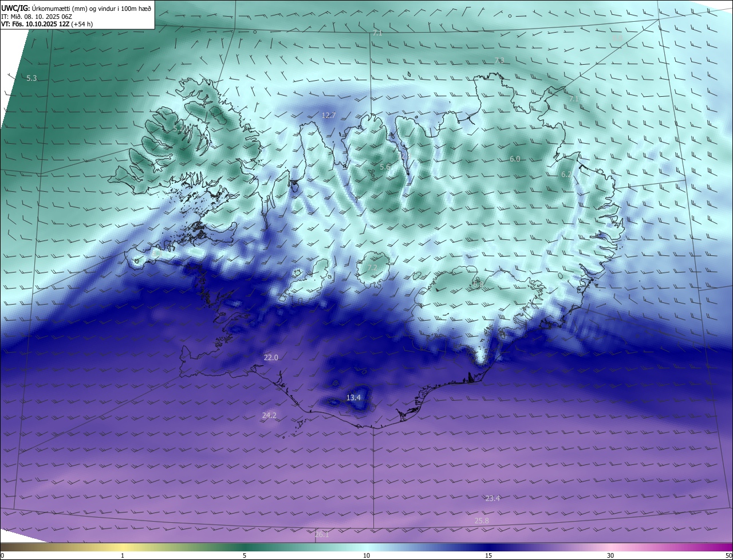
Task: Click the 23.4 value label on the map
Action: [492, 498]
